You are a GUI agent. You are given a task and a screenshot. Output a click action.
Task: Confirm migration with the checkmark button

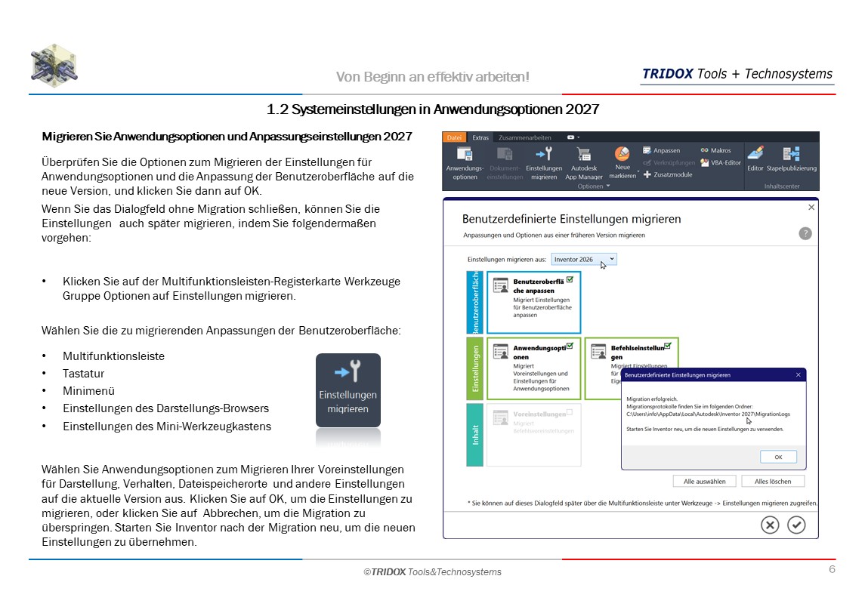click(796, 525)
